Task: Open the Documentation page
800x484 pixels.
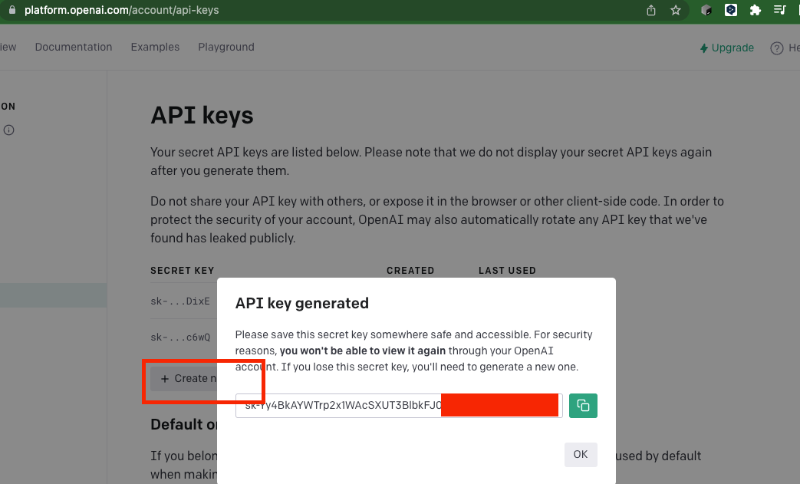Action: click(73, 47)
